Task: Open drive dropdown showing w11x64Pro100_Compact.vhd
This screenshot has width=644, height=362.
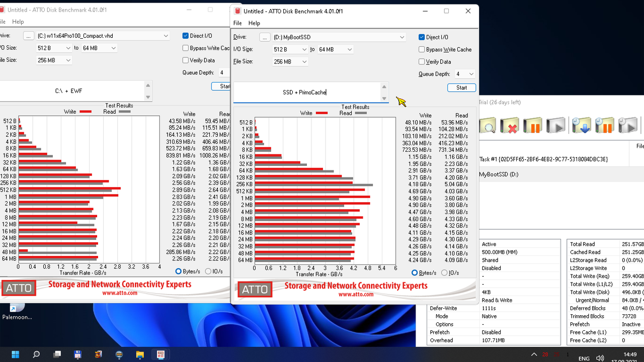Action: [x=103, y=36]
